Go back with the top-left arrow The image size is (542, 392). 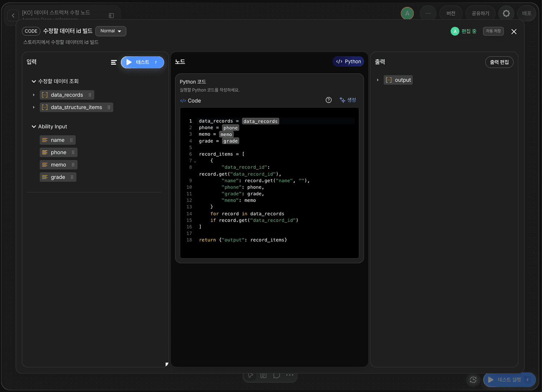point(13,15)
